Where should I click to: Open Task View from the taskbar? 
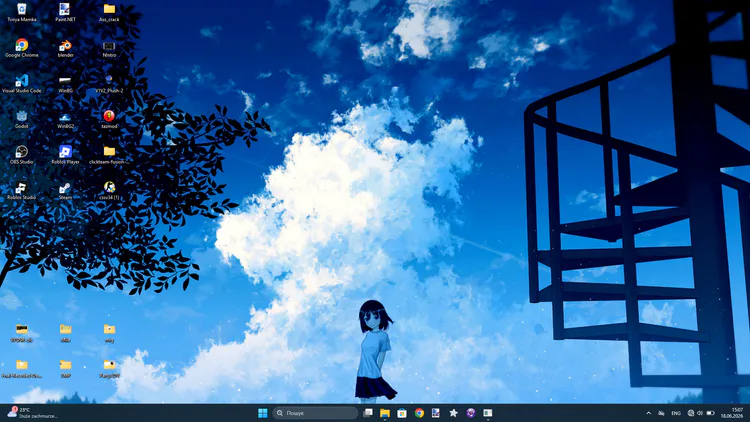(x=368, y=413)
